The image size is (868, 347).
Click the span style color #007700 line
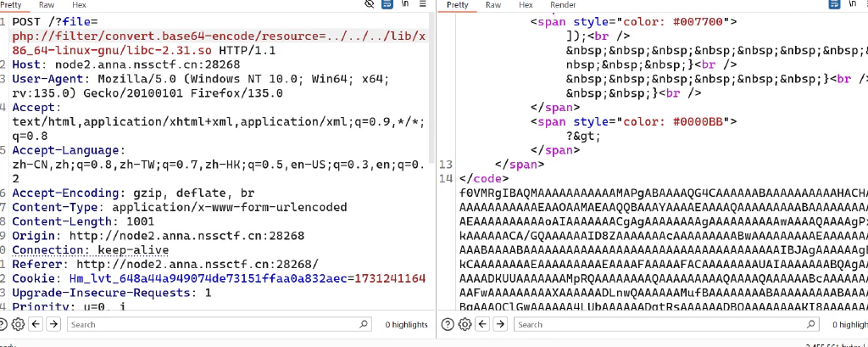[x=634, y=22]
